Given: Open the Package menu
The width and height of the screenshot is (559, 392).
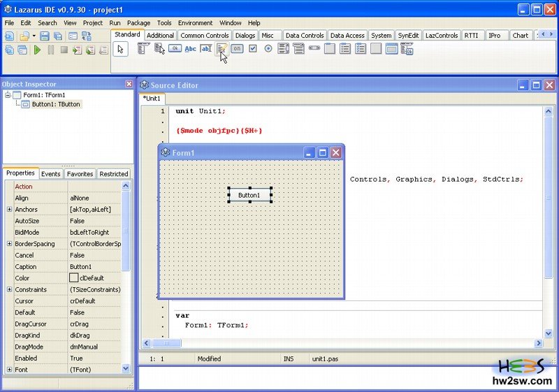Looking at the screenshot, I should tap(138, 23).
